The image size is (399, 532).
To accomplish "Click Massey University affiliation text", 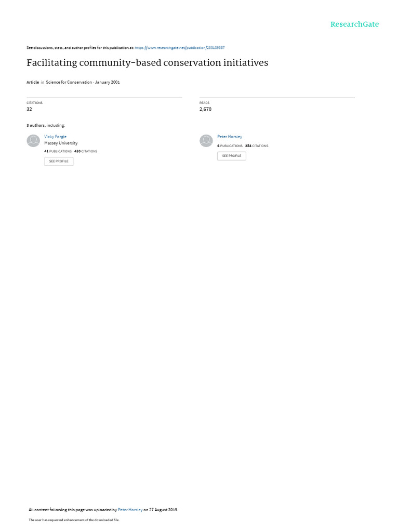I will click(x=61, y=143).
